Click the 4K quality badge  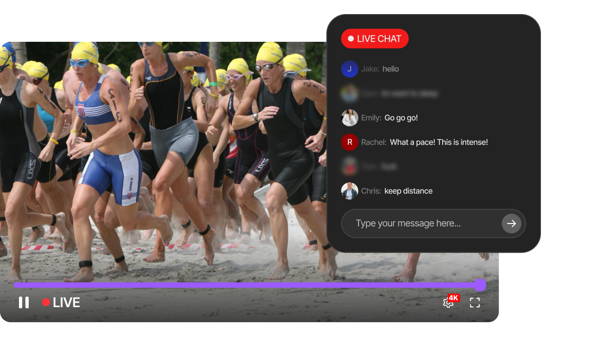453,297
